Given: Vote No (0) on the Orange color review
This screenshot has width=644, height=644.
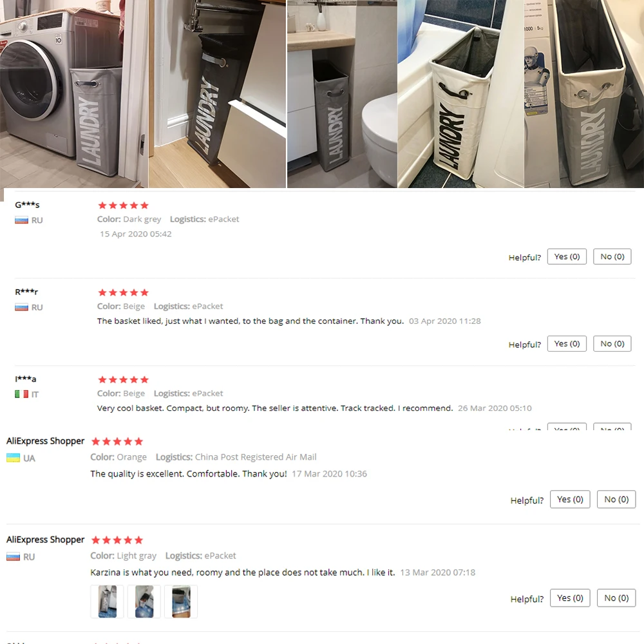Looking at the screenshot, I should coord(616,500).
